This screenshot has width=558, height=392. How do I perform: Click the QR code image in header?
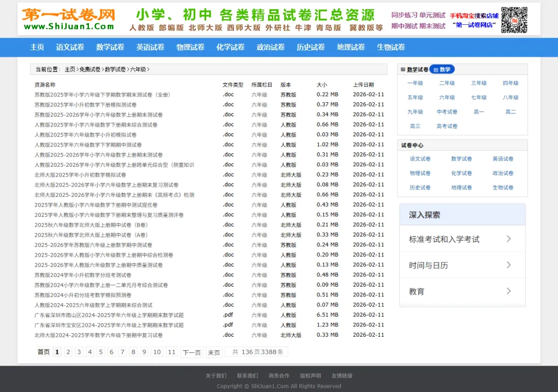click(x=514, y=20)
